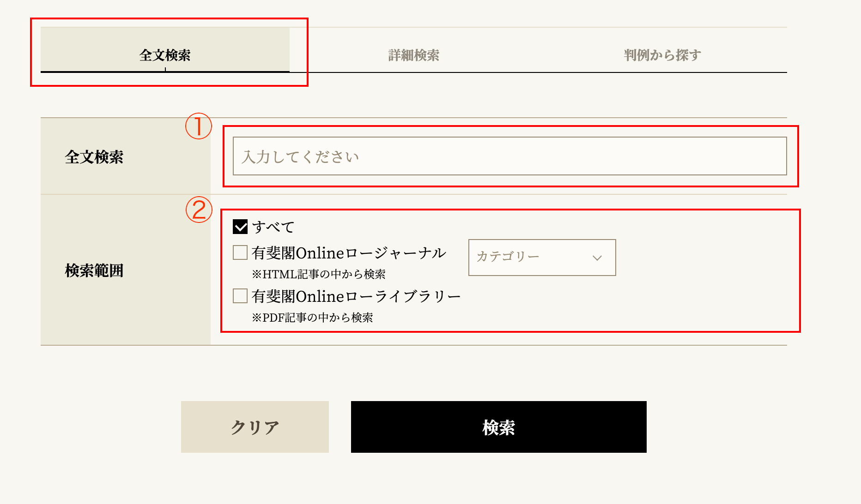Select the 有斐閣Onlineローライブラリー label text

click(x=356, y=296)
